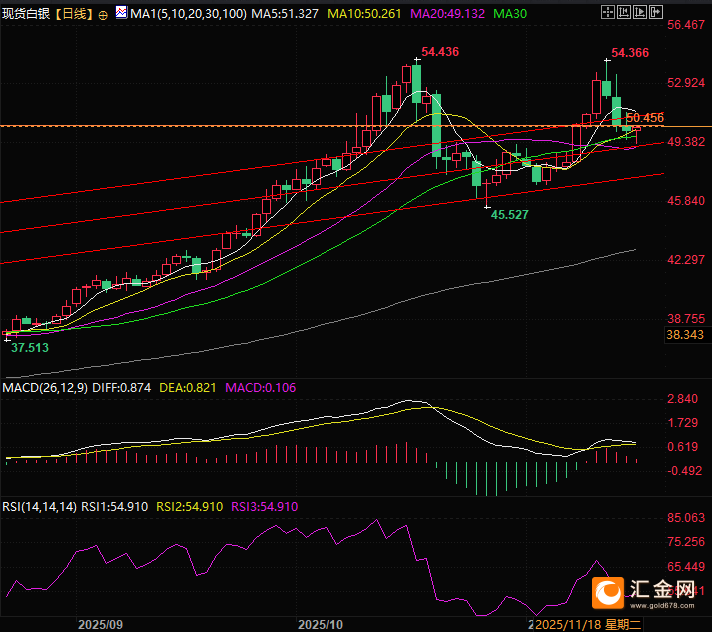Open the 【日线】 period selector
Screen dimensions: 712x632
[74, 14]
